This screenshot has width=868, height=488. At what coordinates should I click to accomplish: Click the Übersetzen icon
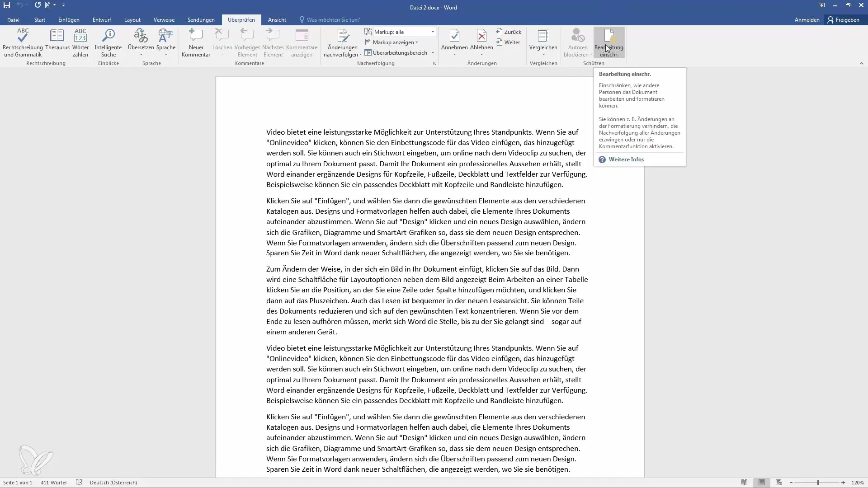pos(141,36)
